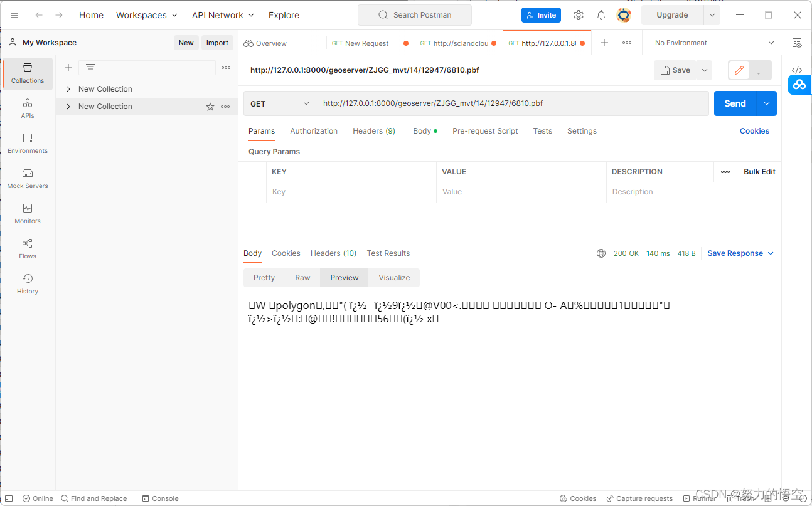Image resolution: width=812 pixels, height=506 pixels.
Task: Switch to the pencil build mode
Action: pyautogui.click(x=739, y=70)
